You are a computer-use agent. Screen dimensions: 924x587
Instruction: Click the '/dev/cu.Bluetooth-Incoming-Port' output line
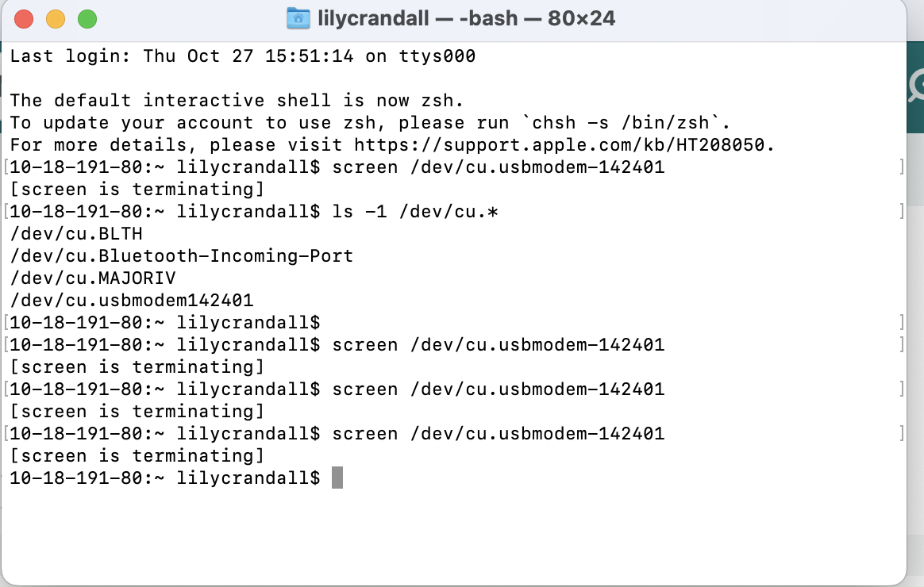182,256
